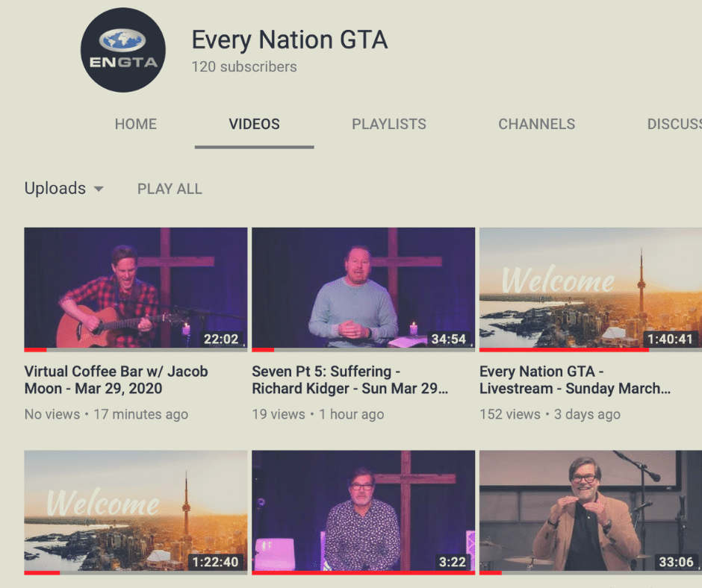
Task: Open the Home tab
Action: [136, 124]
